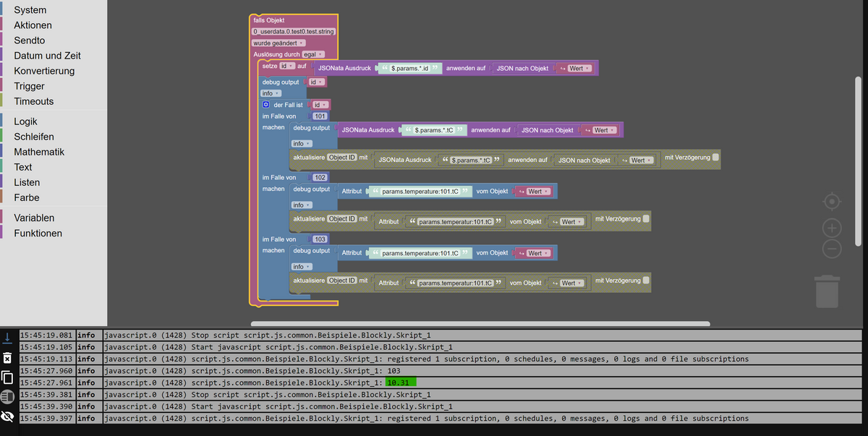The height and width of the screenshot is (436, 868).
Task: Tick 'mit Verzögerung' checkbox in case 103
Action: [x=646, y=279]
